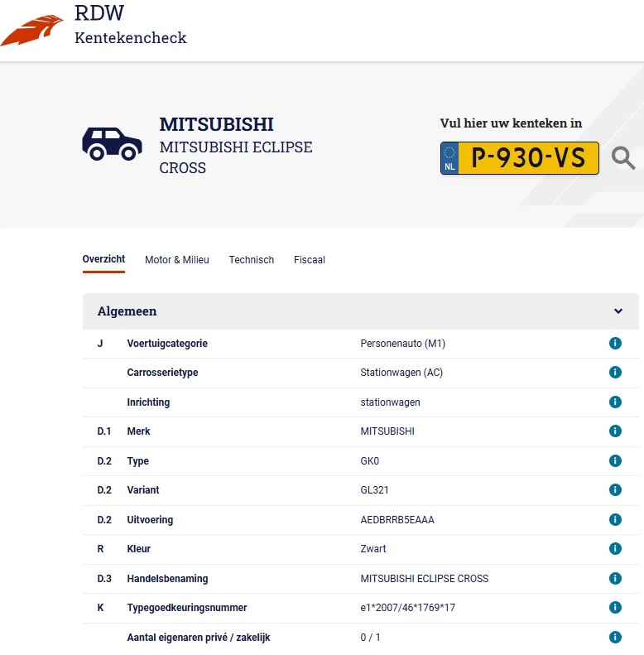Open info icon for Voertuigcategorie

[x=615, y=344]
